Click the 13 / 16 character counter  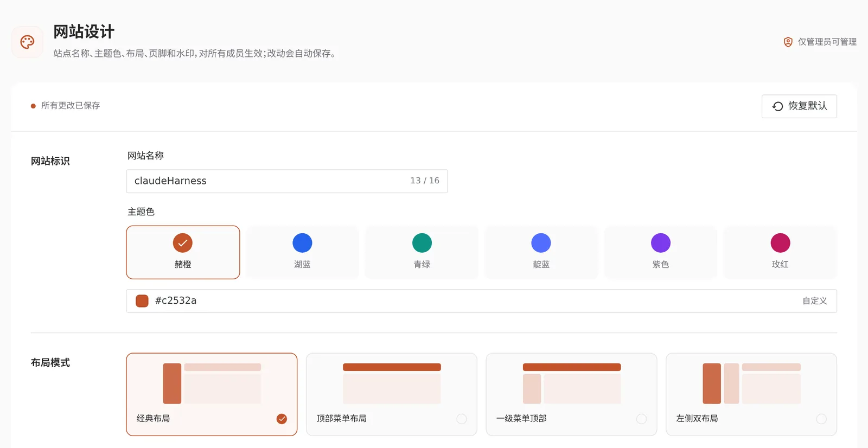[425, 181]
